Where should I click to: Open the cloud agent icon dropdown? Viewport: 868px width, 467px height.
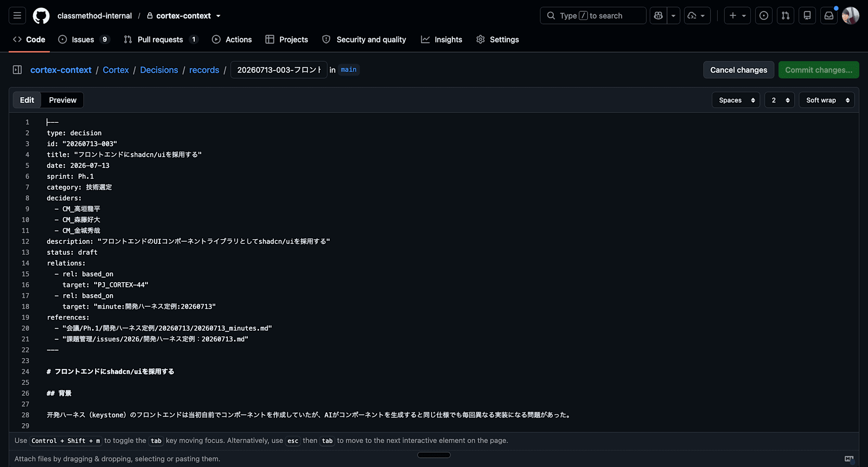(697, 16)
